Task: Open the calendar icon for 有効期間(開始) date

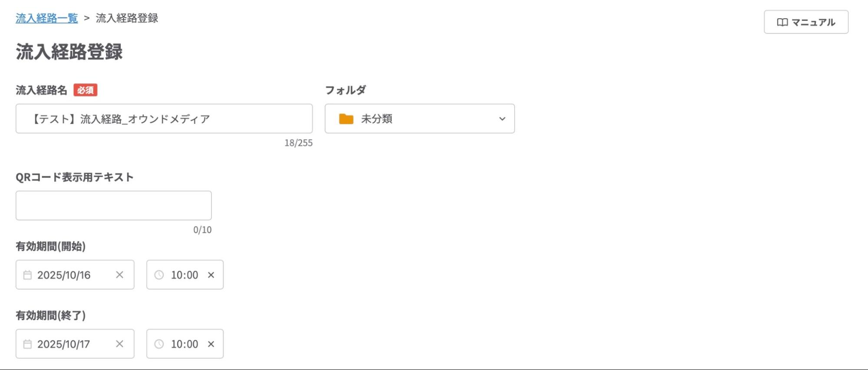Action: point(27,274)
